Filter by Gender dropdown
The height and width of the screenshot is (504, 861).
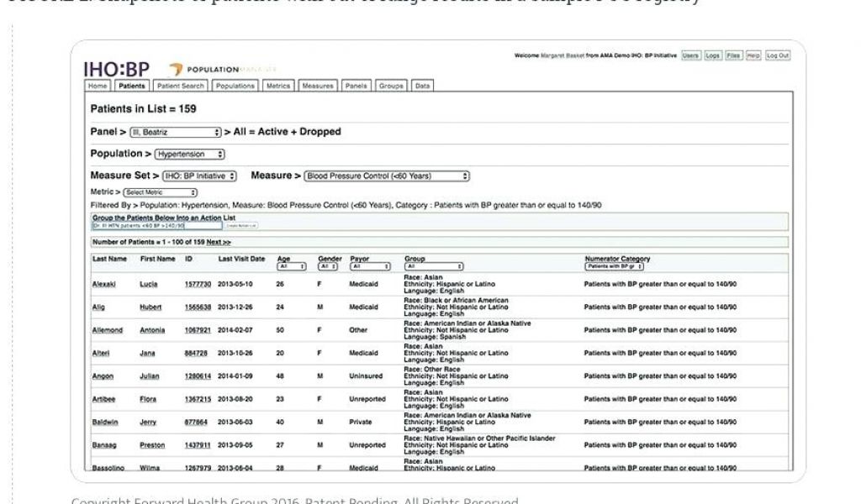click(328, 266)
